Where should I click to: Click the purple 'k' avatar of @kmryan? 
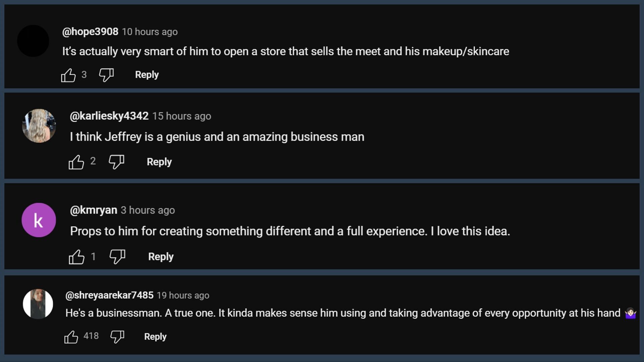(39, 220)
